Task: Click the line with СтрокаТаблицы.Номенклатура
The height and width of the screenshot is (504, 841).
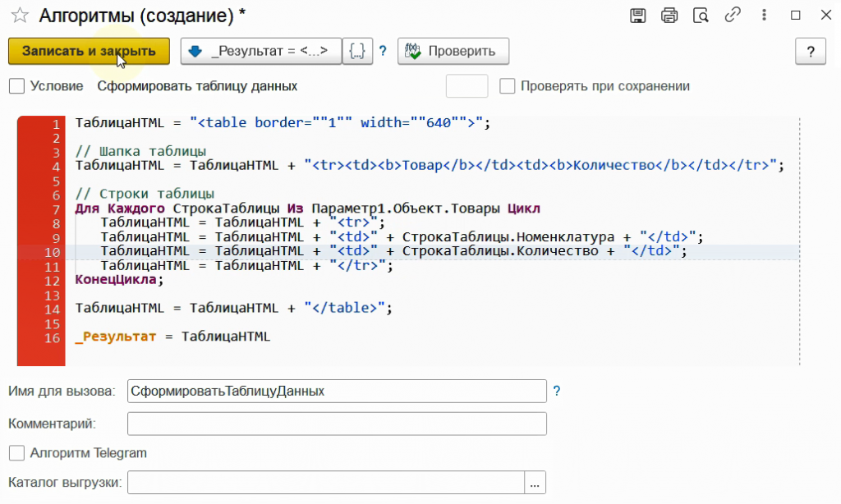Action: click(x=402, y=236)
